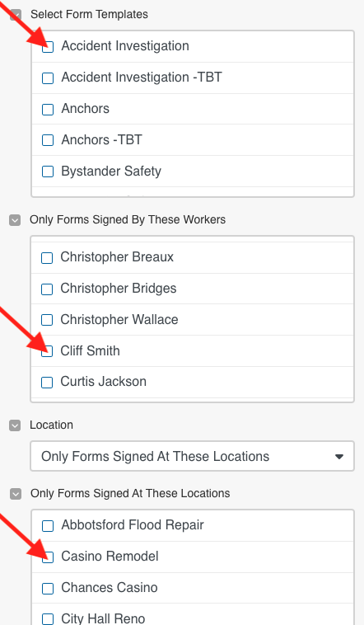Select worker Christopher Bridges
The height and width of the screenshot is (625, 364).
pyautogui.click(x=47, y=289)
